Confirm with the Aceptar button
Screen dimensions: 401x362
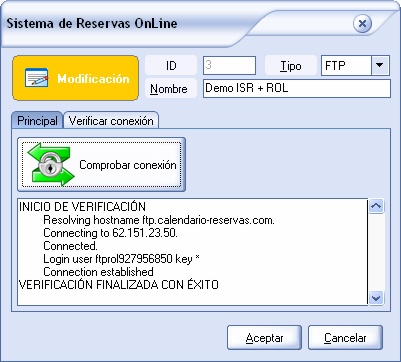point(264,338)
